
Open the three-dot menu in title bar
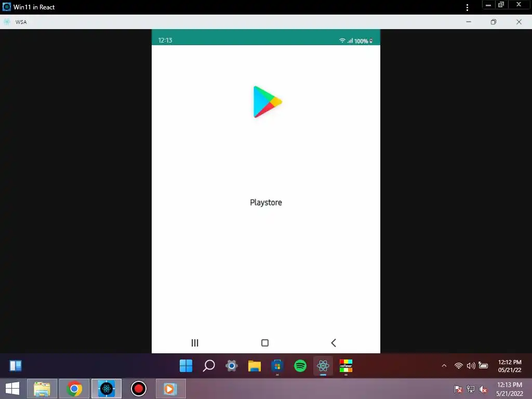467,7
